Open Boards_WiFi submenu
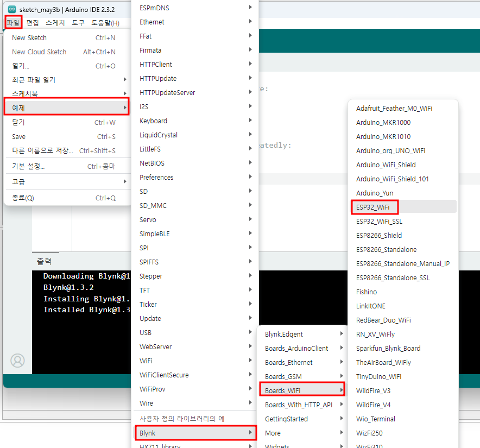 302,390
